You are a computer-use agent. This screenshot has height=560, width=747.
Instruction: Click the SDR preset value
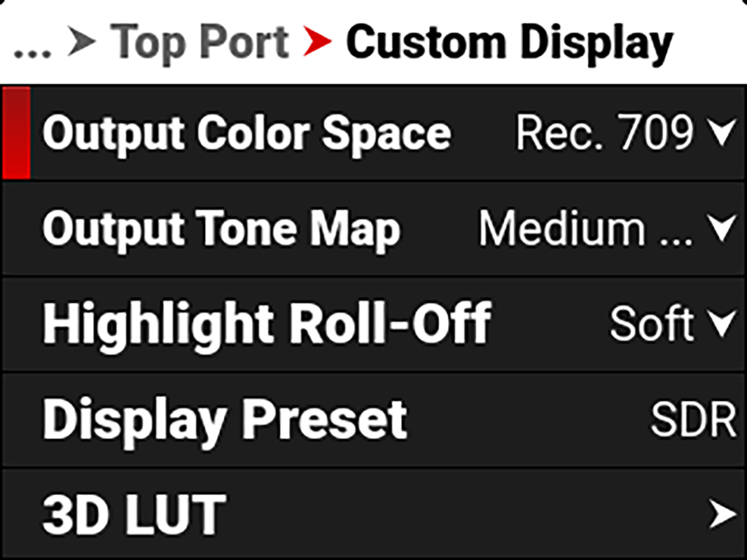(693, 420)
